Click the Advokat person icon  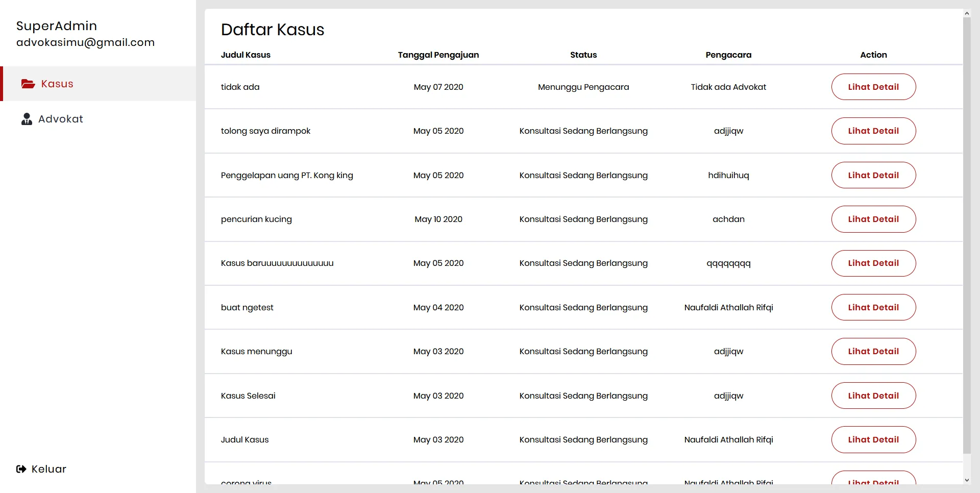pyautogui.click(x=26, y=119)
